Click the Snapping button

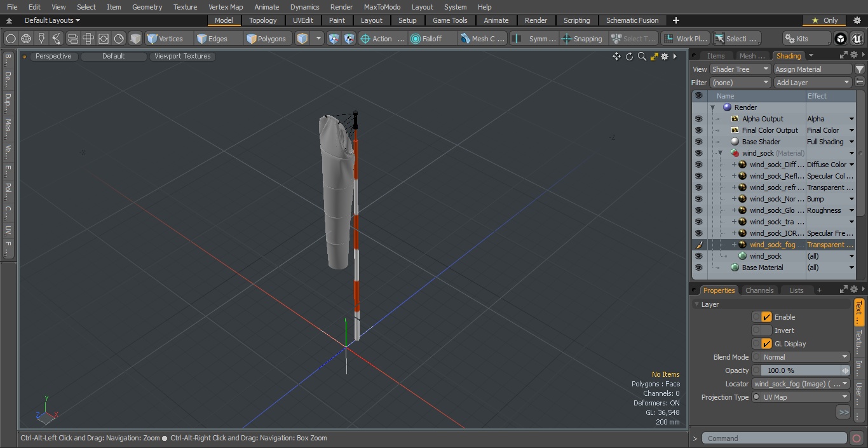click(583, 39)
